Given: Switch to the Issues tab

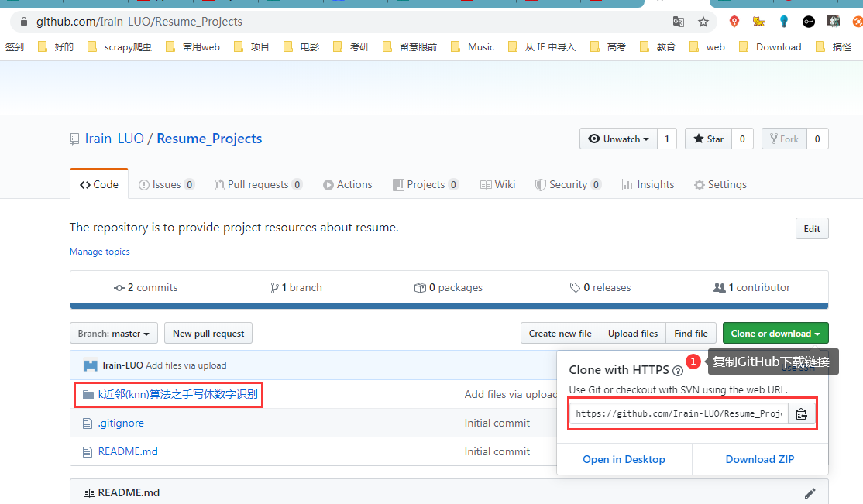Looking at the screenshot, I should click(167, 184).
